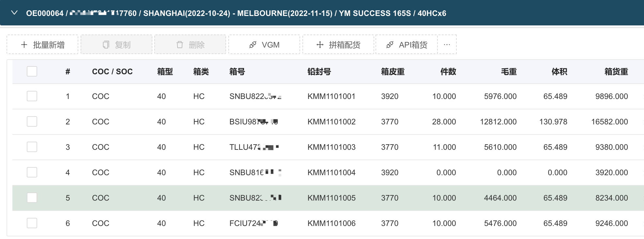Viewport: 644px width, 239px height.
Task: Click the gross weight 12812.000 cell
Action: tap(498, 122)
